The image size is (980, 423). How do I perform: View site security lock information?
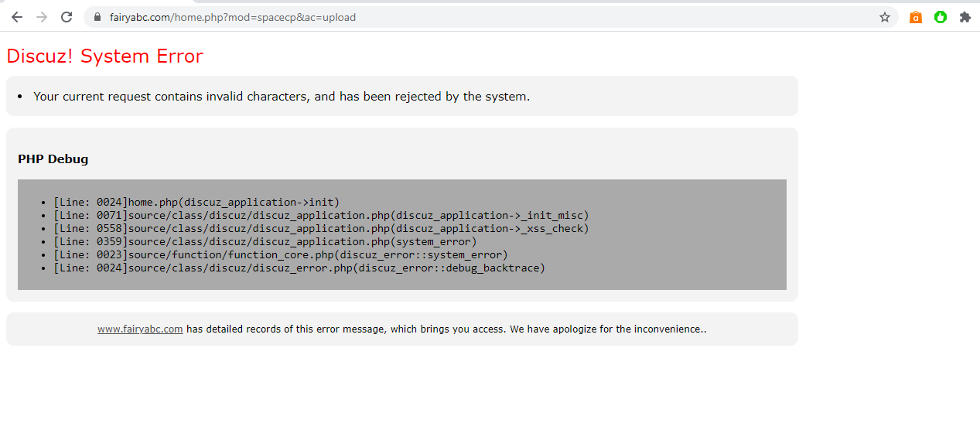97,17
